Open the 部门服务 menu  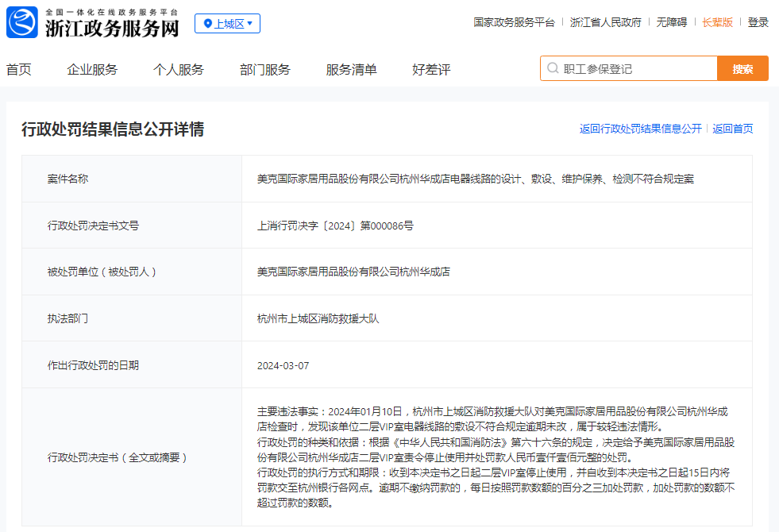265,70
